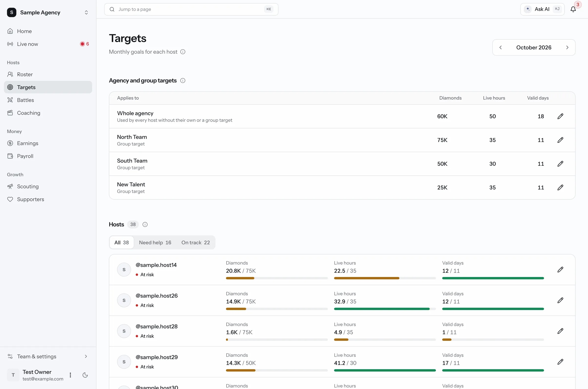Show info about Monthly goals for each host
Screen dimensions: 588x389
[x=183, y=52]
